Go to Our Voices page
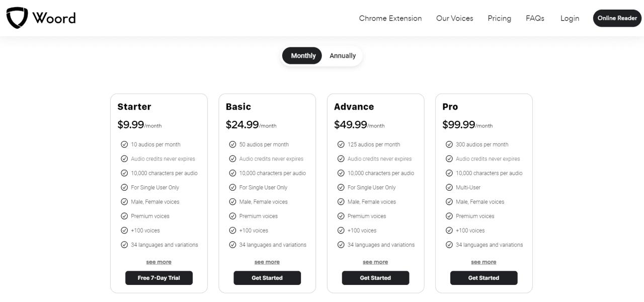 pyautogui.click(x=455, y=18)
